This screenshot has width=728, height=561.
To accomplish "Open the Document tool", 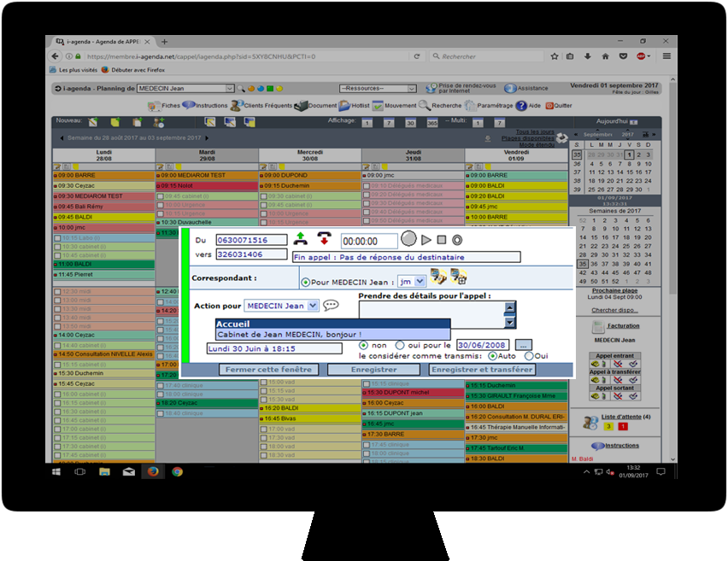I will click(x=315, y=105).
